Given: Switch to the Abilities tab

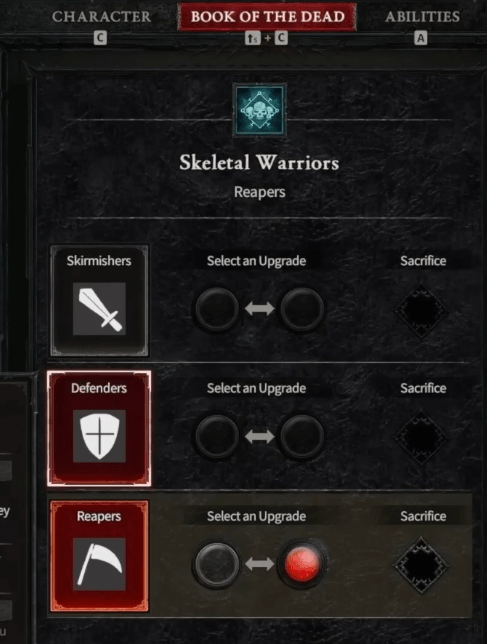Looking at the screenshot, I should point(422,17).
